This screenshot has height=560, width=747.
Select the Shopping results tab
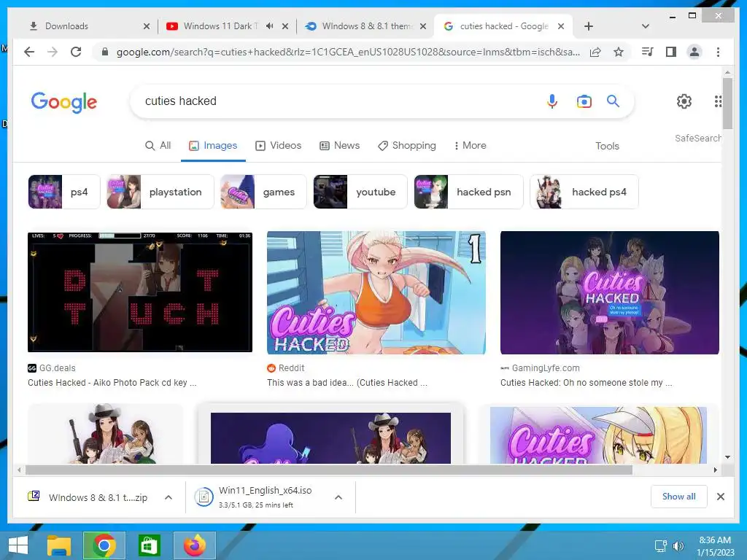click(407, 145)
